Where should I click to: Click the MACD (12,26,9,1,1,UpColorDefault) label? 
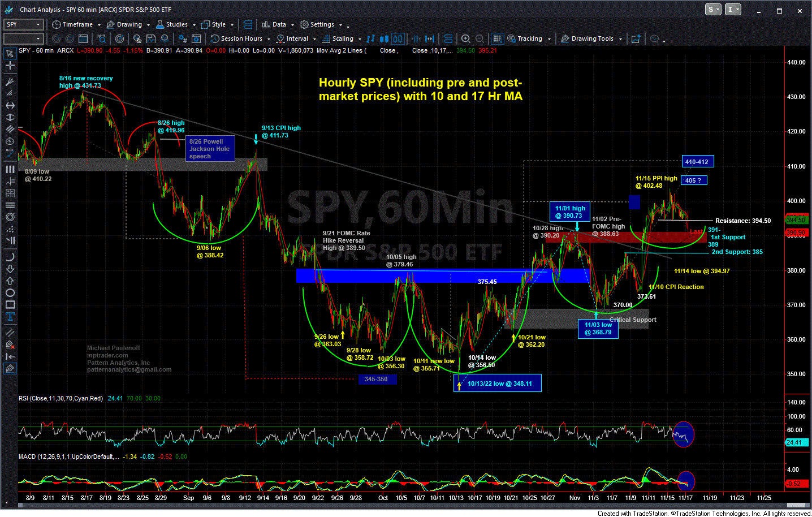(69, 456)
